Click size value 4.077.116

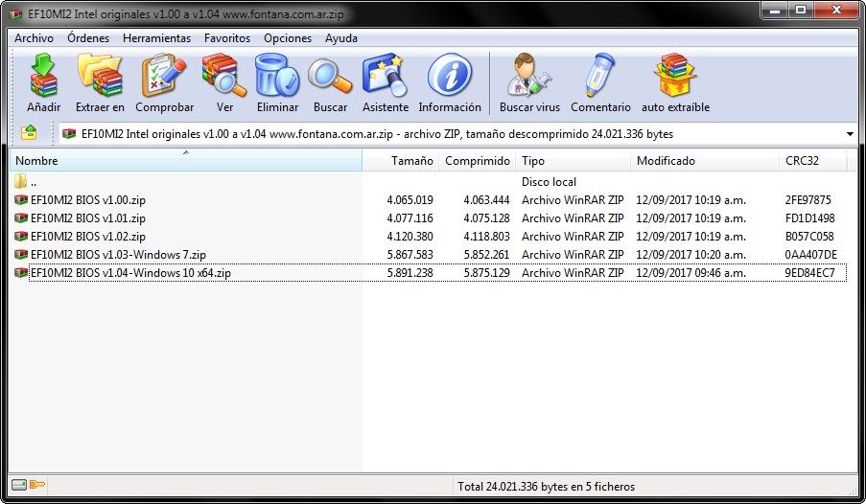(x=410, y=218)
